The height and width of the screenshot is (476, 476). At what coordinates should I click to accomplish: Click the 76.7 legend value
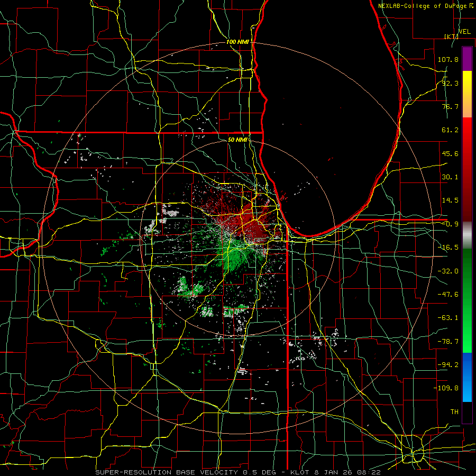click(x=450, y=106)
